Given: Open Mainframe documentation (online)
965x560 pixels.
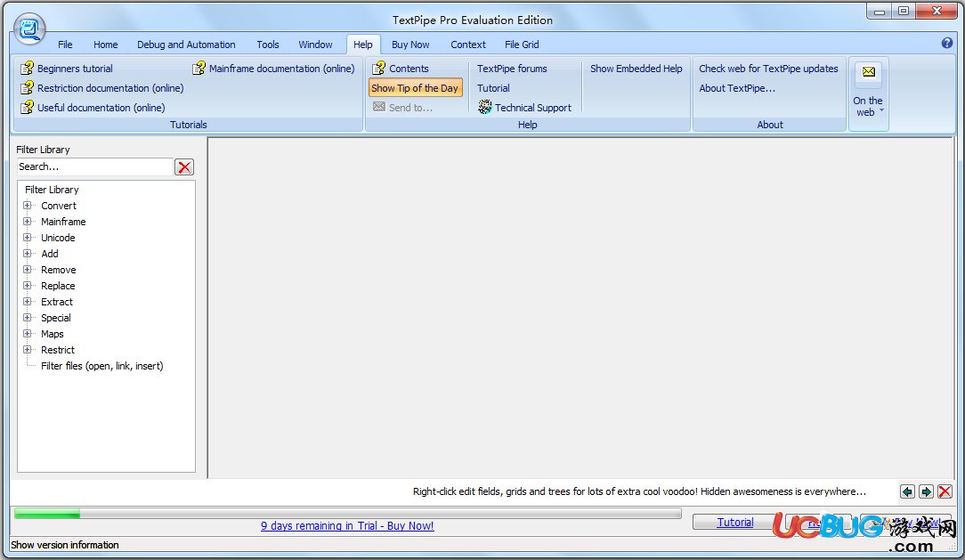Looking at the screenshot, I should (274, 69).
